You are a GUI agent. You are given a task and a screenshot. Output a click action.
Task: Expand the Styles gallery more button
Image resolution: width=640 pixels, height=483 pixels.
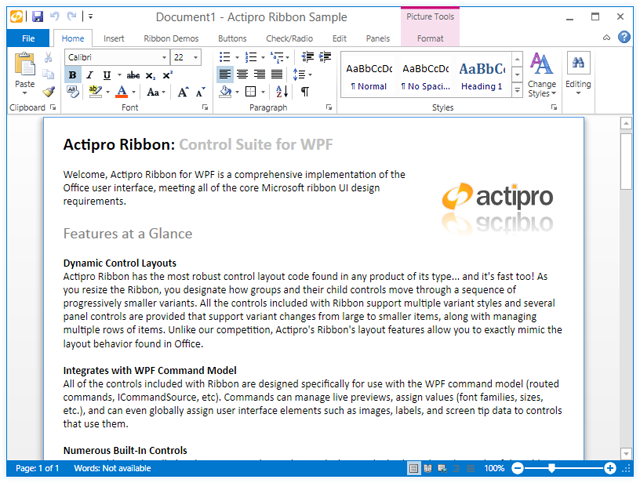tap(517, 90)
